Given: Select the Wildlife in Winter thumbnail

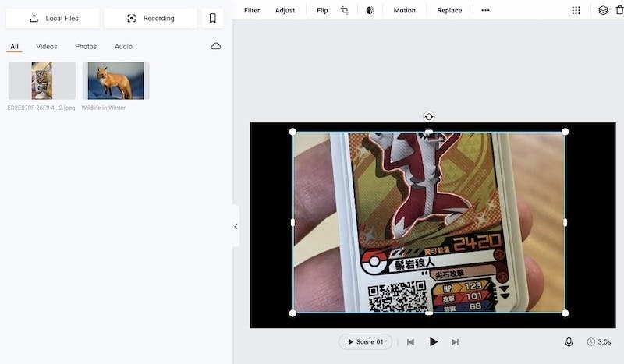Looking at the screenshot, I should [x=115, y=81].
